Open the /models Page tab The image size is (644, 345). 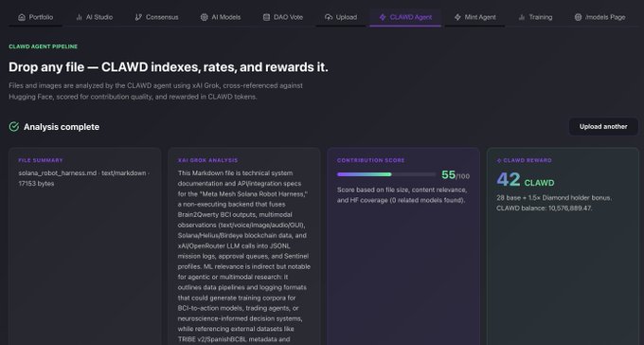[x=599, y=17]
